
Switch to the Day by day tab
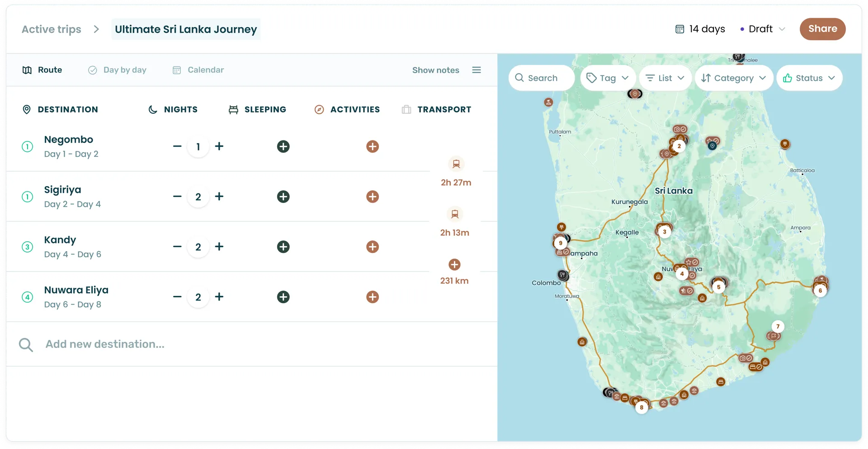click(x=125, y=70)
